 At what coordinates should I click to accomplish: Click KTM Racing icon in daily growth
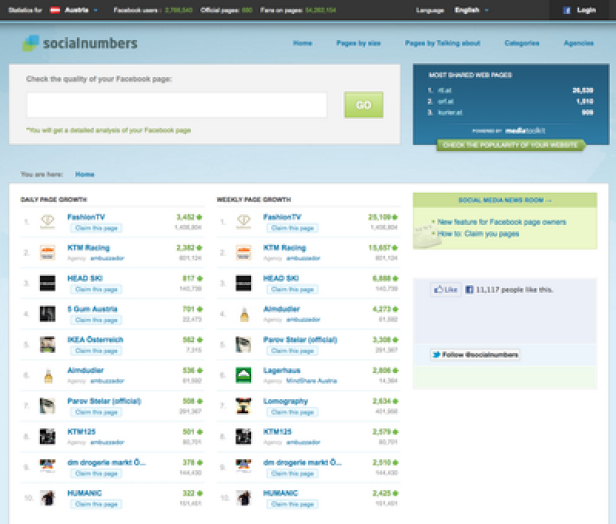click(x=48, y=253)
